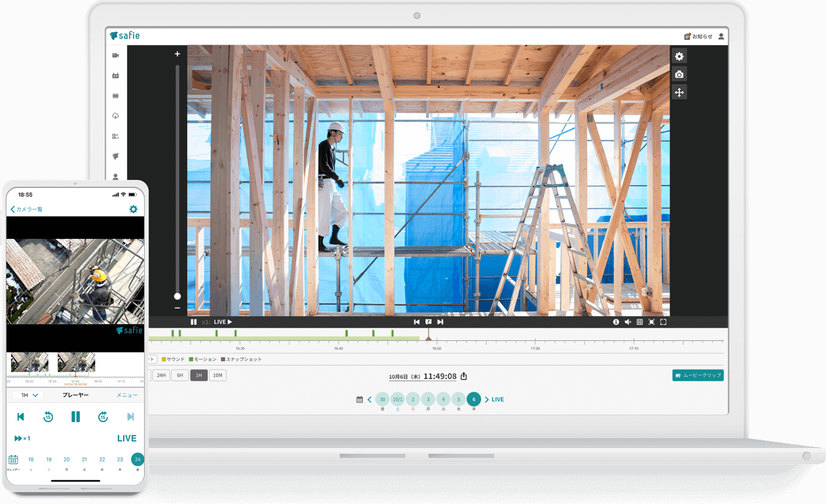Select the 10M timeline range tab
Image resolution: width=826 pixels, height=504 pixels.
pyautogui.click(x=218, y=376)
